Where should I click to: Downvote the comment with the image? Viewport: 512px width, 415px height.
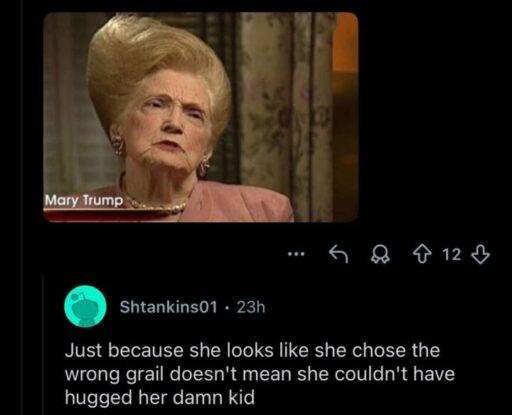[x=480, y=255]
